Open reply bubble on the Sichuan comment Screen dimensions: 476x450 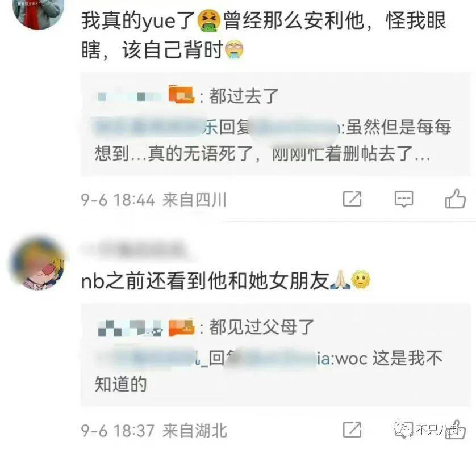click(x=404, y=199)
